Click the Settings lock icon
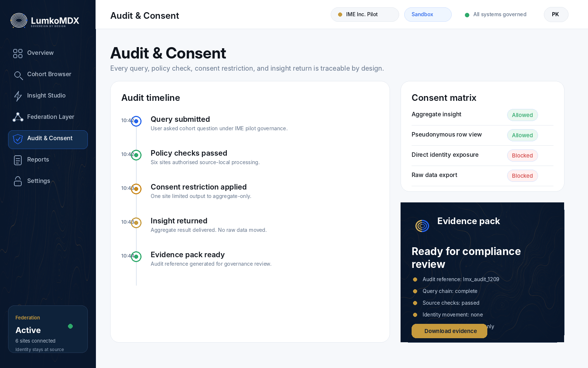The width and height of the screenshot is (588, 368). click(x=18, y=181)
